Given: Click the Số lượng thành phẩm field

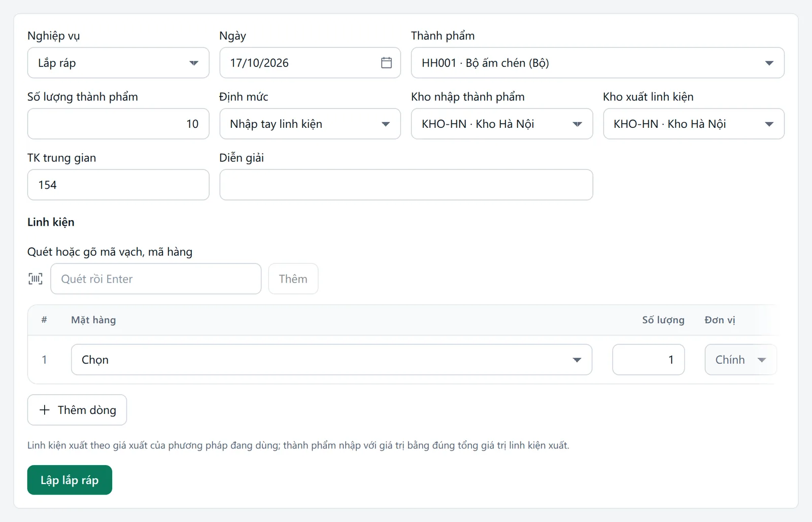Looking at the screenshot, I should [118, 124].
